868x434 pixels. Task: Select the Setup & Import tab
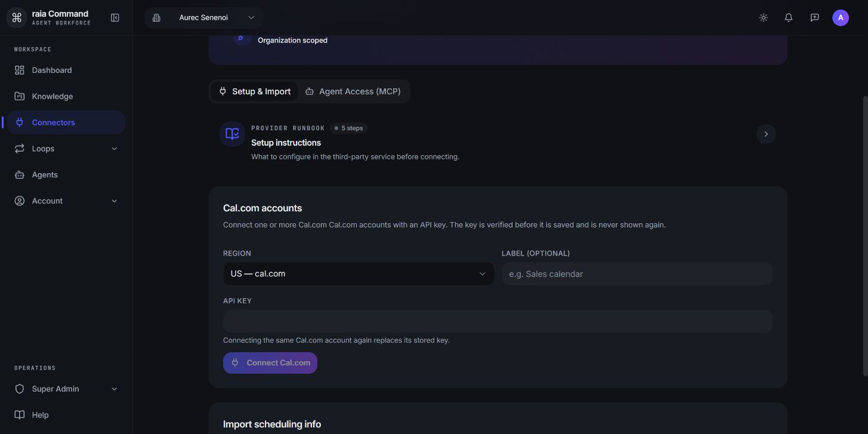255,91
